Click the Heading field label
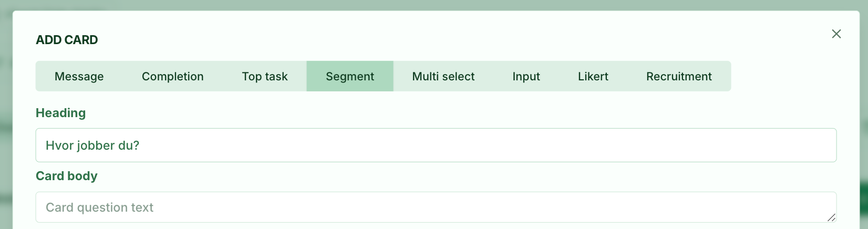 pyautogui.click(x=60, y=113)
